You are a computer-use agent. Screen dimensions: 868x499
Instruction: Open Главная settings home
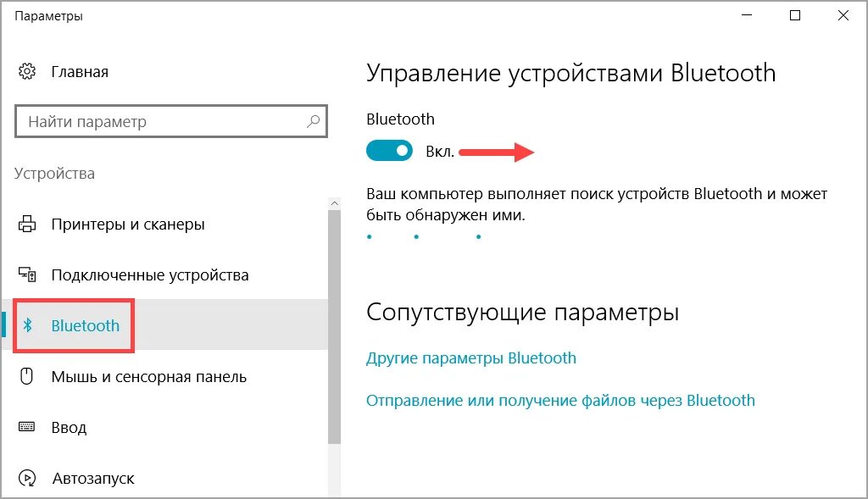point(80,72)
